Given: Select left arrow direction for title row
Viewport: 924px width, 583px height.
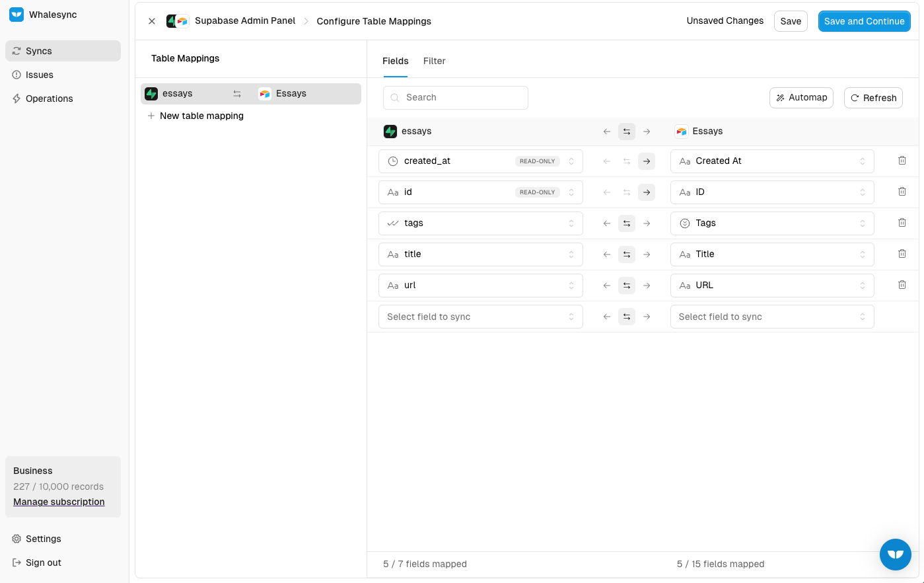Looking at the screenshot, I should click(607, 254).
